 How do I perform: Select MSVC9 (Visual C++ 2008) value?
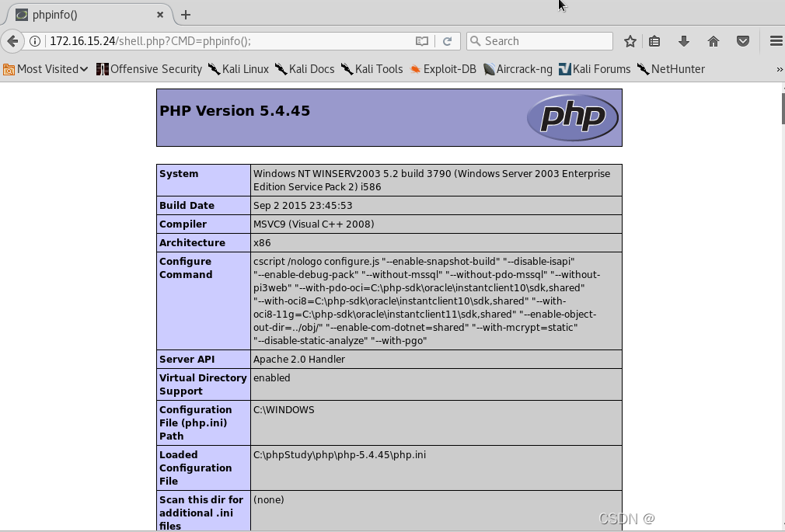pos(313,224)
